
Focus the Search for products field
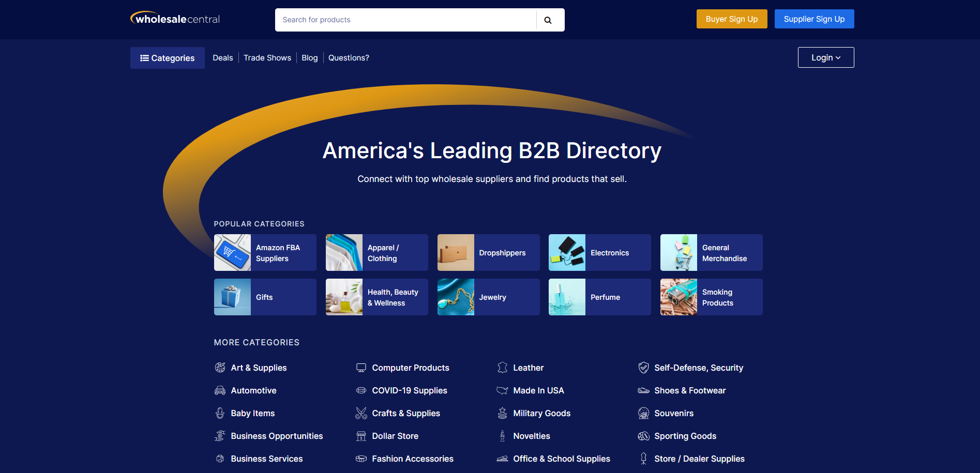406,20
